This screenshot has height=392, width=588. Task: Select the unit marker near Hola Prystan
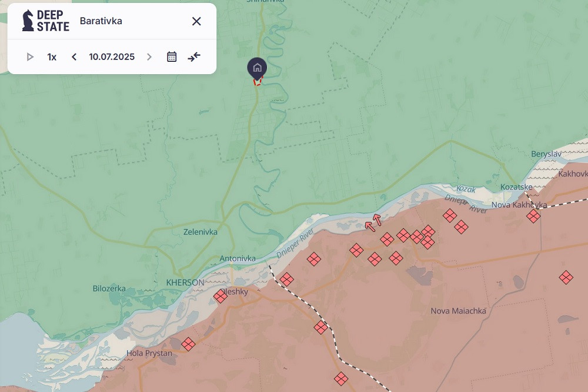click(188, 344)
